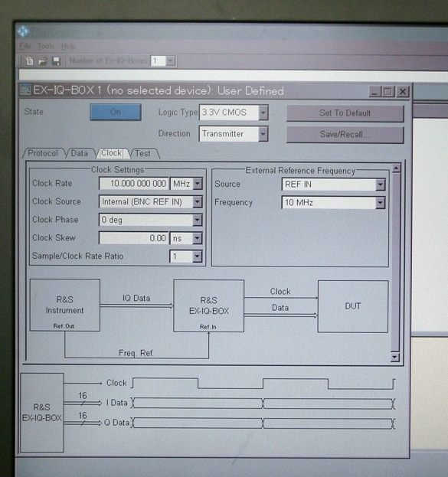
Task: Minimize the EX-IQ-BOX 1 window
Action: (x=374, y=92)
